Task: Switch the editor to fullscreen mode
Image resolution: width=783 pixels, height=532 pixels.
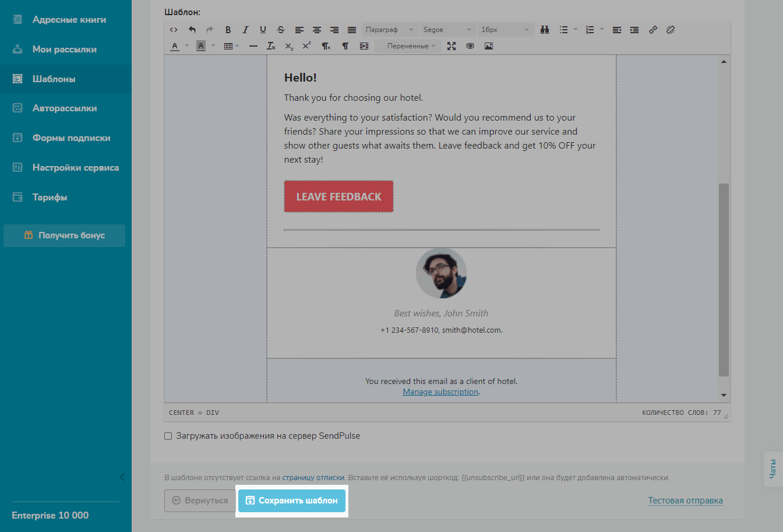Action: click(x=452, y=46)
